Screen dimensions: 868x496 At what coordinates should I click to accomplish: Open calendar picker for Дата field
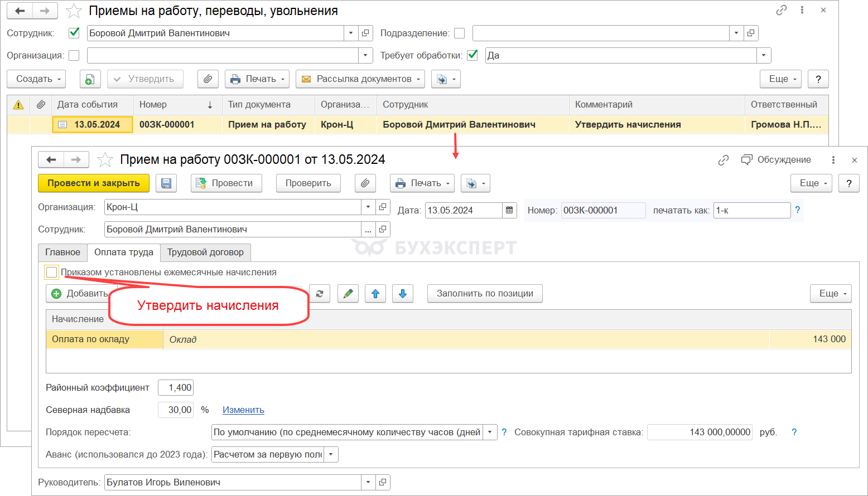point(509,210)
